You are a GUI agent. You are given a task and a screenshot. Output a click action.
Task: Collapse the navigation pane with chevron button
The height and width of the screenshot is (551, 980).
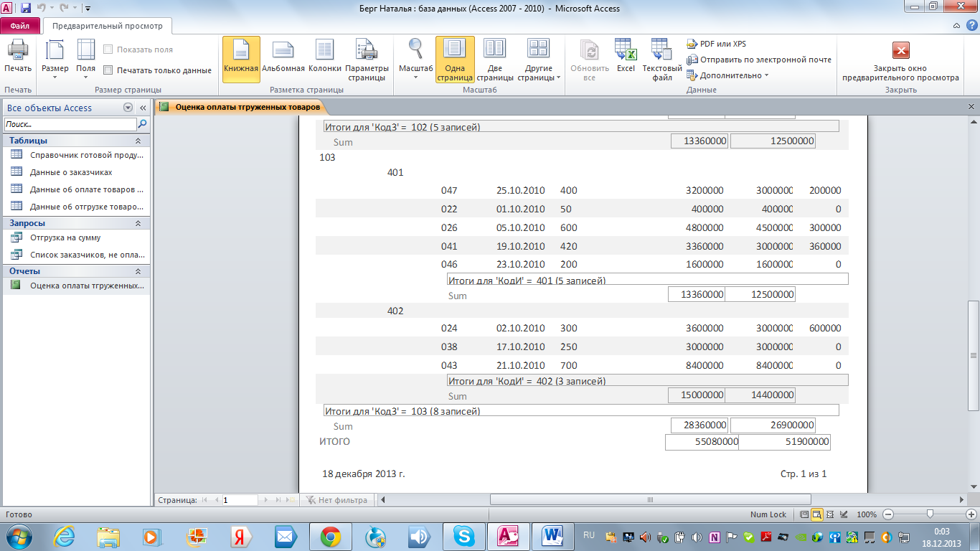click(143, 108)
